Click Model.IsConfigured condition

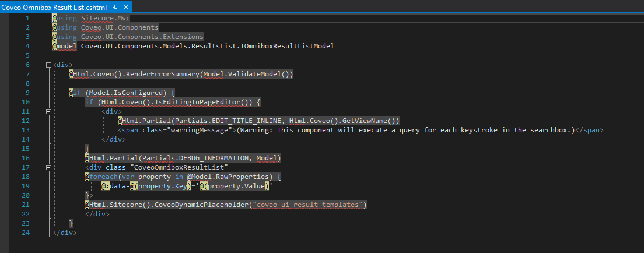pyautogui.click(x=125, y=93)
